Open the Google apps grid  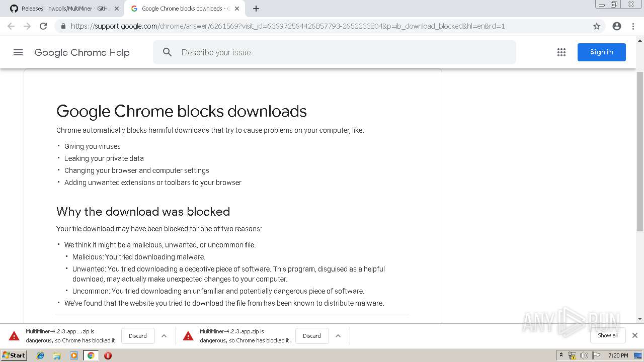click(561, 52)
